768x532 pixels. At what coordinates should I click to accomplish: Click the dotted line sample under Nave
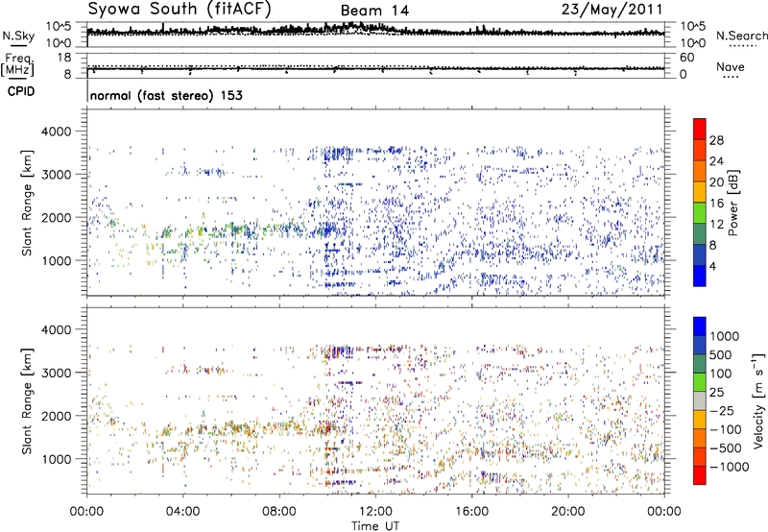click(731, 77)
